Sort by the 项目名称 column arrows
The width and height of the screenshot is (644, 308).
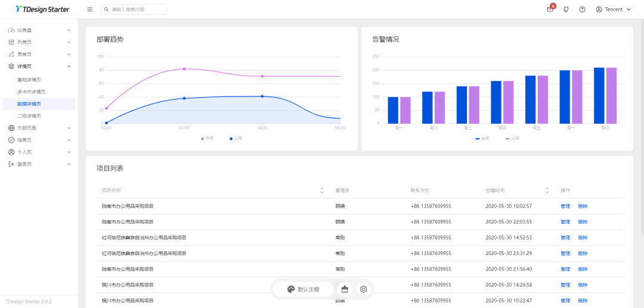pos(322,190)
